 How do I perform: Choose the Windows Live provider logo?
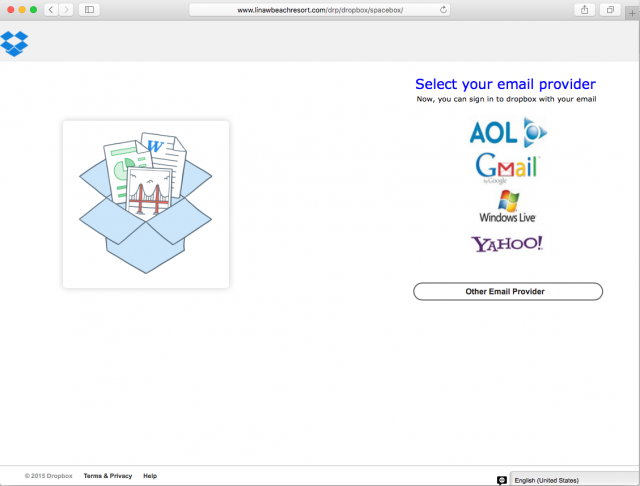point(507,206)
